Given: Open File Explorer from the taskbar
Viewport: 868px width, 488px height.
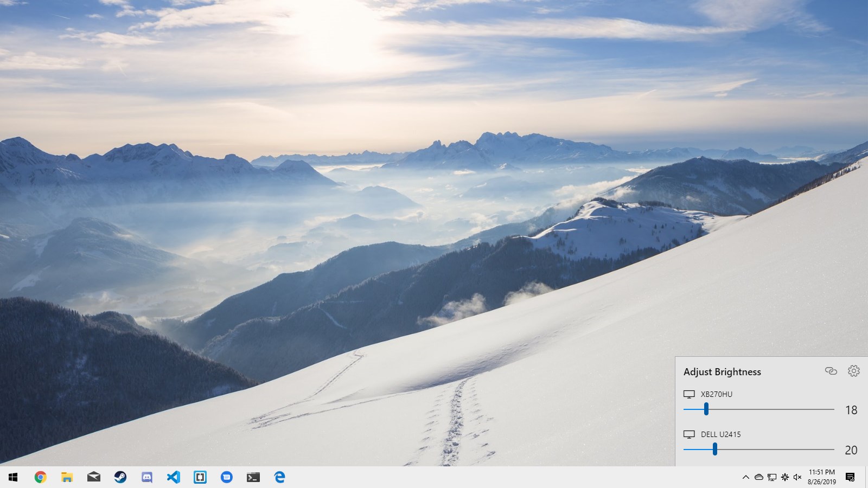Looking at the screenshot, I should tap(67, 478).
